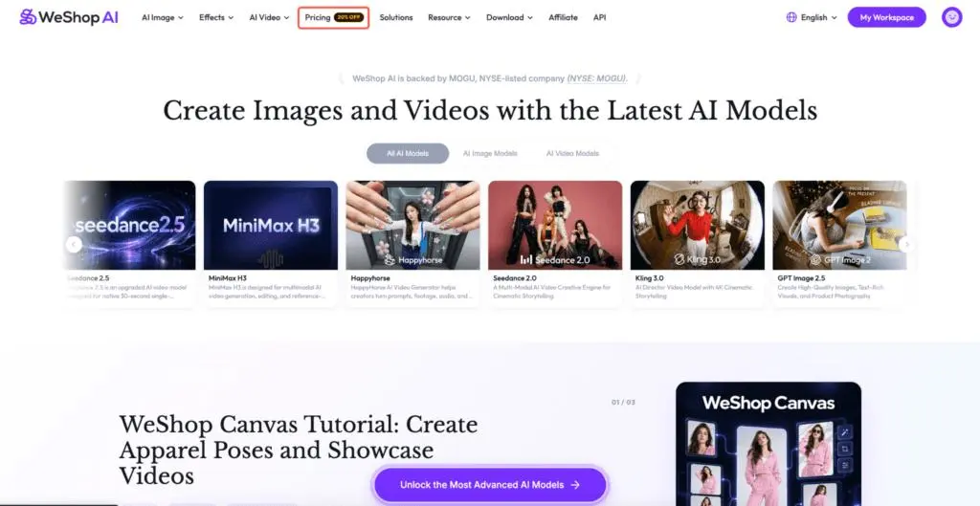Switch to the AI Image Models tab
The width and height of the screenshot is (980, 506).
click(x=490, y=153)
